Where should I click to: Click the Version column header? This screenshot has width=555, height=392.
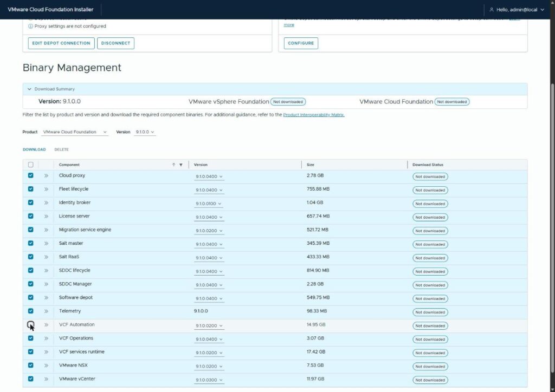[x=201, y=165]
